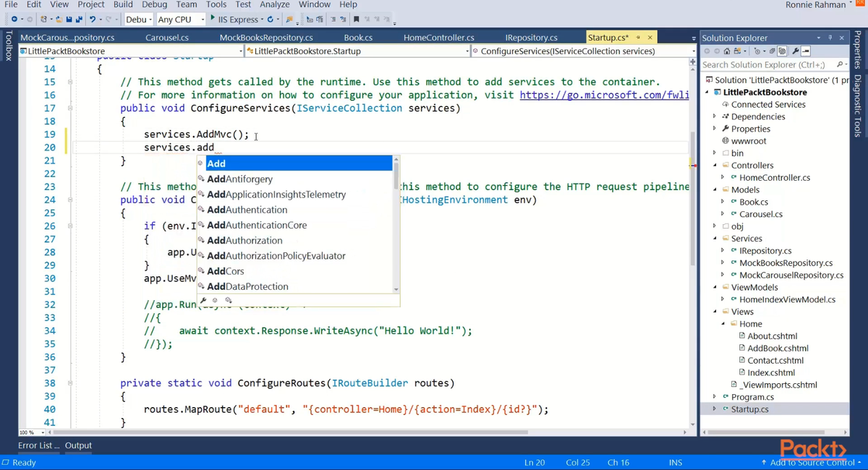Click Add to Source Control in status bar
This screenshot has width=868, height=470.
click(x=812, y=463)
